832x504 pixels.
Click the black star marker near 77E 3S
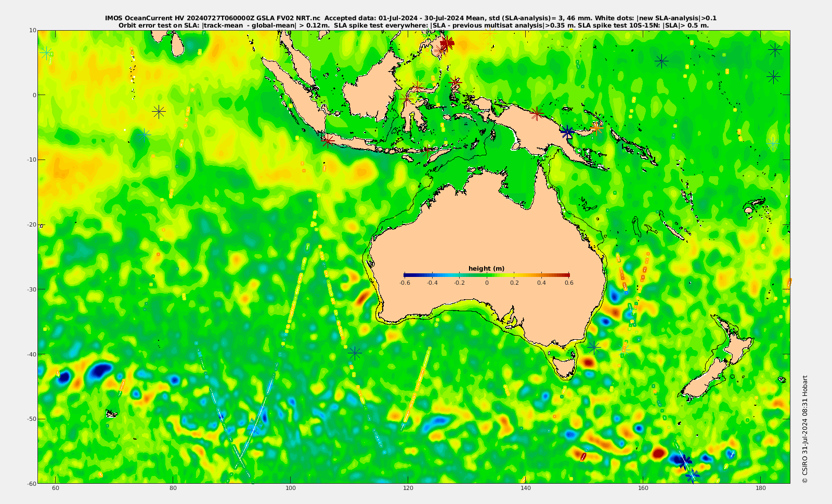click(159, 111)
